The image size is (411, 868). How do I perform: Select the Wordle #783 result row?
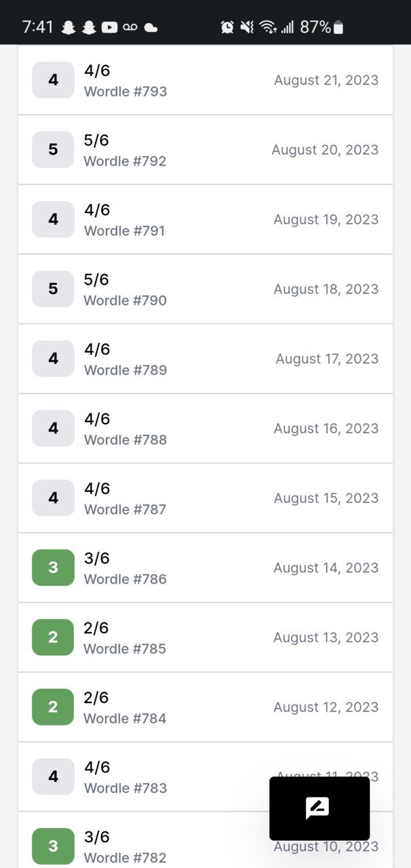(206, 776)
